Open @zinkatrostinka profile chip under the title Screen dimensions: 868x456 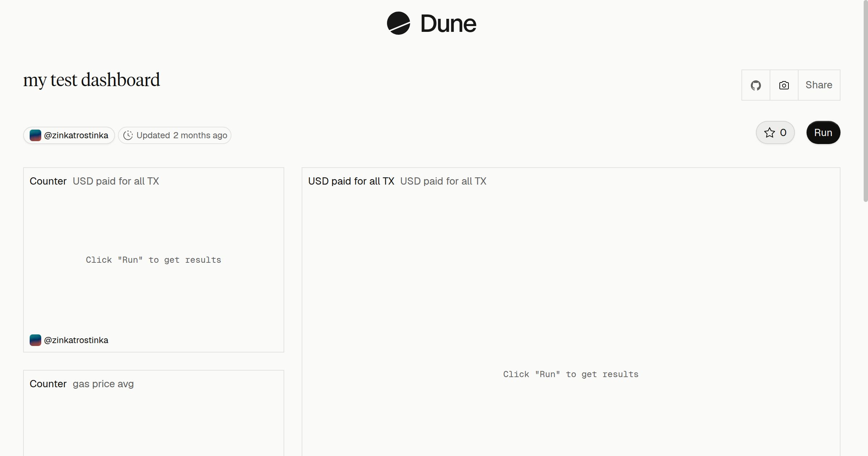tap(69, 135)
